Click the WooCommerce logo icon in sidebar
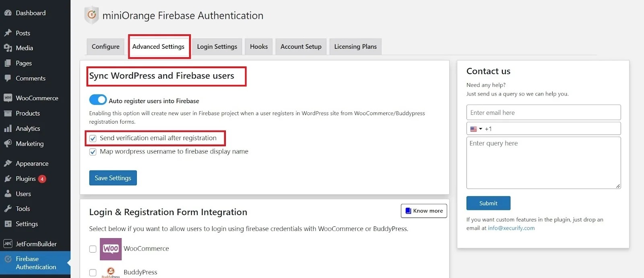Screen dimensions: 644x278 (x=8, y=98)
